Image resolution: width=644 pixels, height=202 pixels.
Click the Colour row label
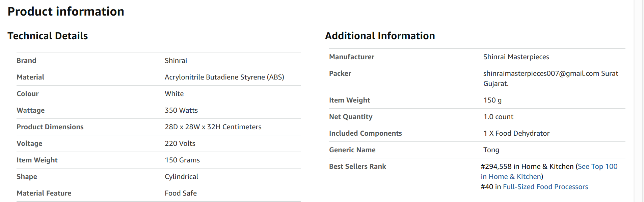click(28, 94)
